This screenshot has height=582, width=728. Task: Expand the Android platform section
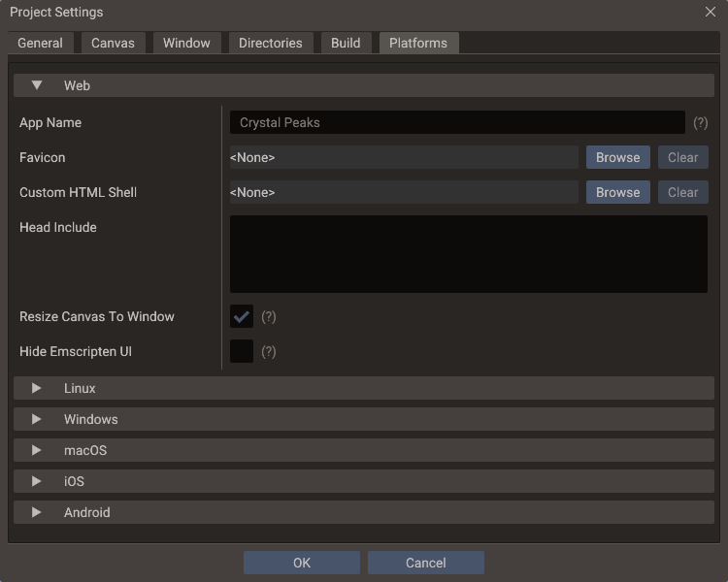(x=364, y=512)
